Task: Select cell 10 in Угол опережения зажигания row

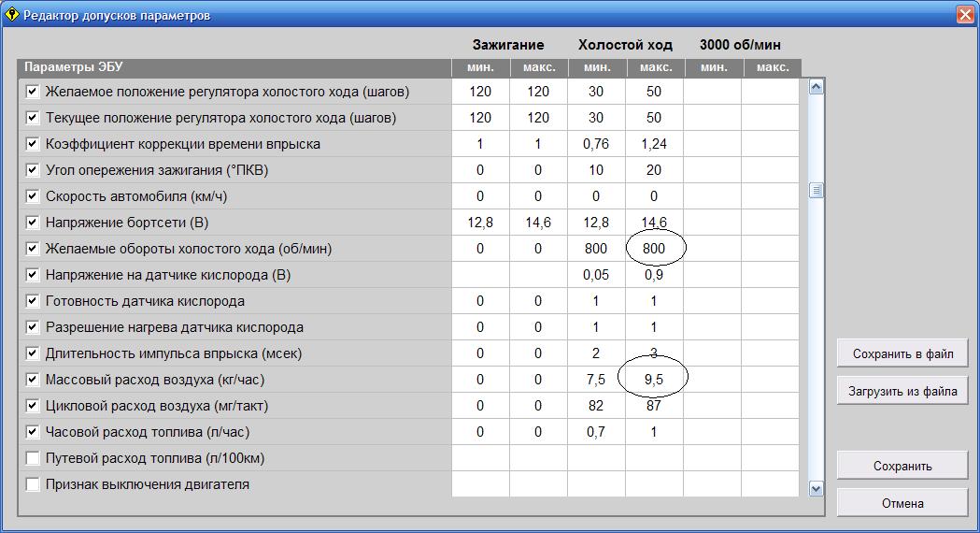Action: click(x=596, y=170)
